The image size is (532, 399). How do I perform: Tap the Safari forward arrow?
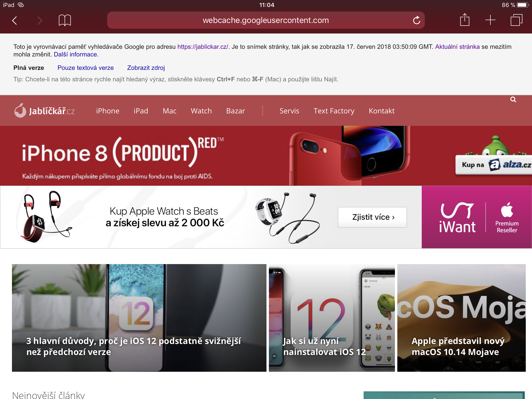point(40,20)
